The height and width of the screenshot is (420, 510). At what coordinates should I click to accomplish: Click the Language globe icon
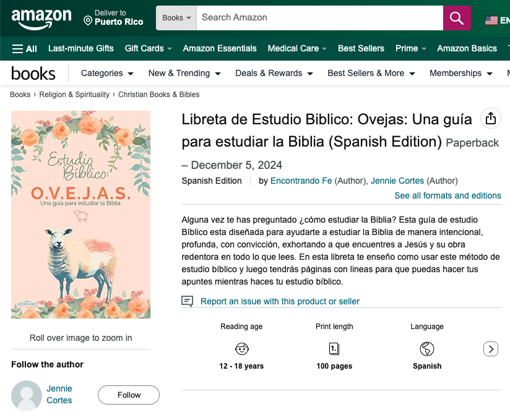pos(427,349)
